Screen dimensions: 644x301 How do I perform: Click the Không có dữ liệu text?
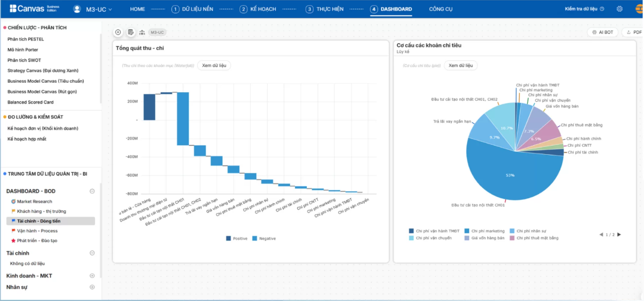[x=27, y=263]
